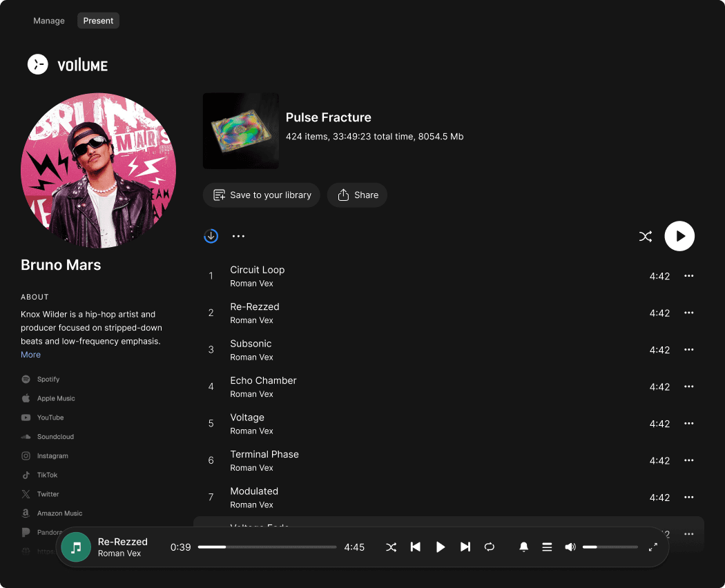This screenshot has width=725, height=588.
Task: Click the TikTok icon
Action: pos(26,476)
